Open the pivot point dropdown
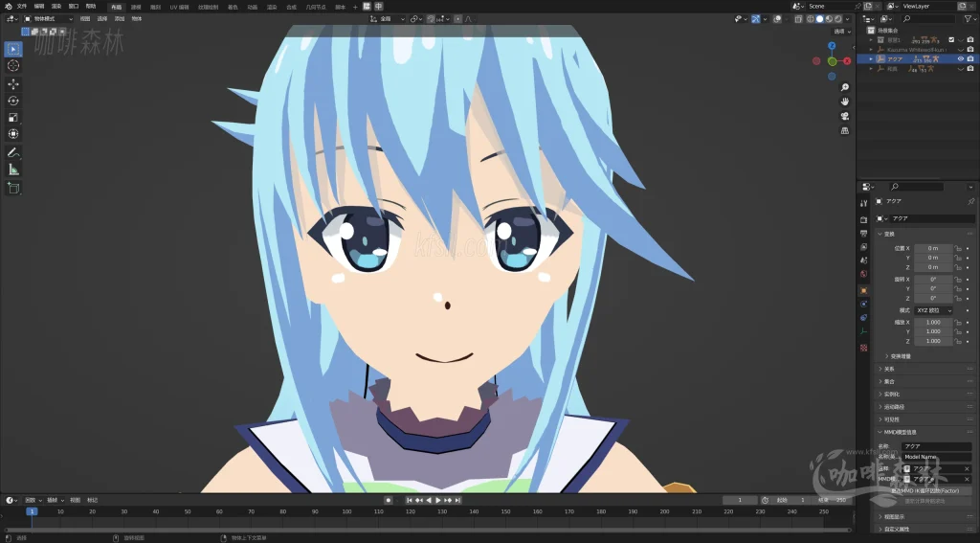Viewport: 980px width, 543px height. click(417, 19)
